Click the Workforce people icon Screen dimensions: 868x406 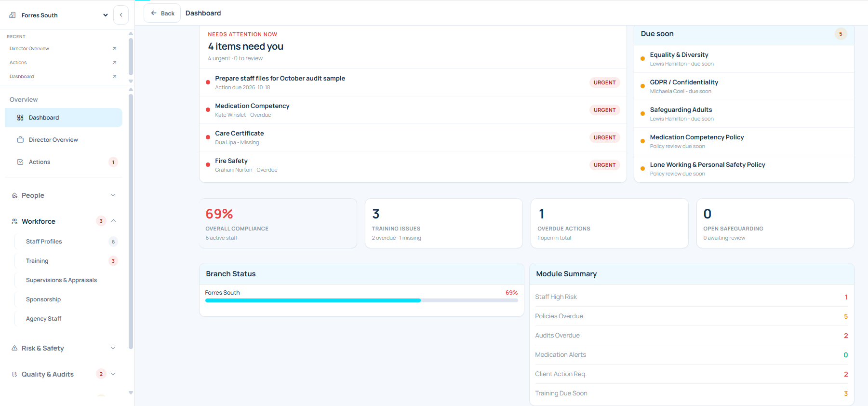pyautogui.click(x=14, y=221)
